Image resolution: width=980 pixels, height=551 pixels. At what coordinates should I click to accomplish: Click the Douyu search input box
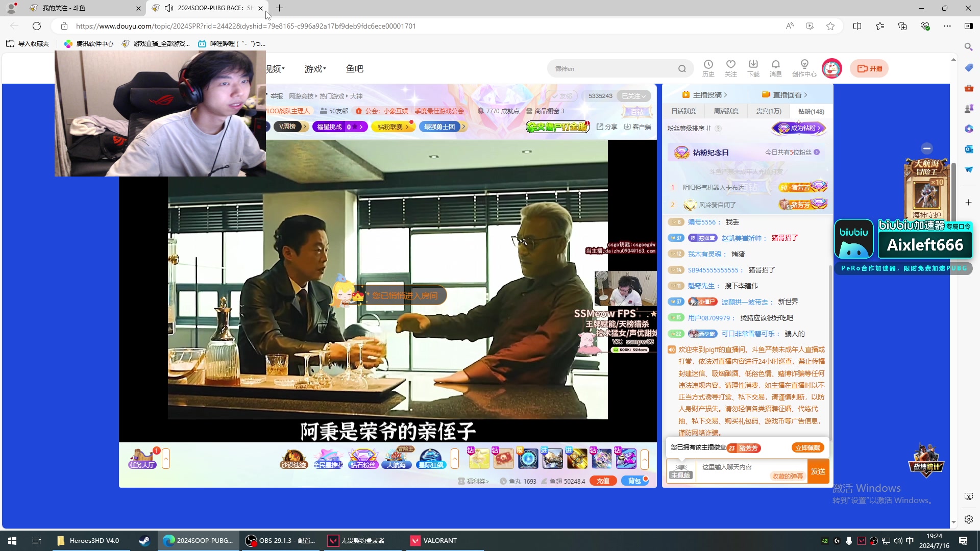(612, 68)
